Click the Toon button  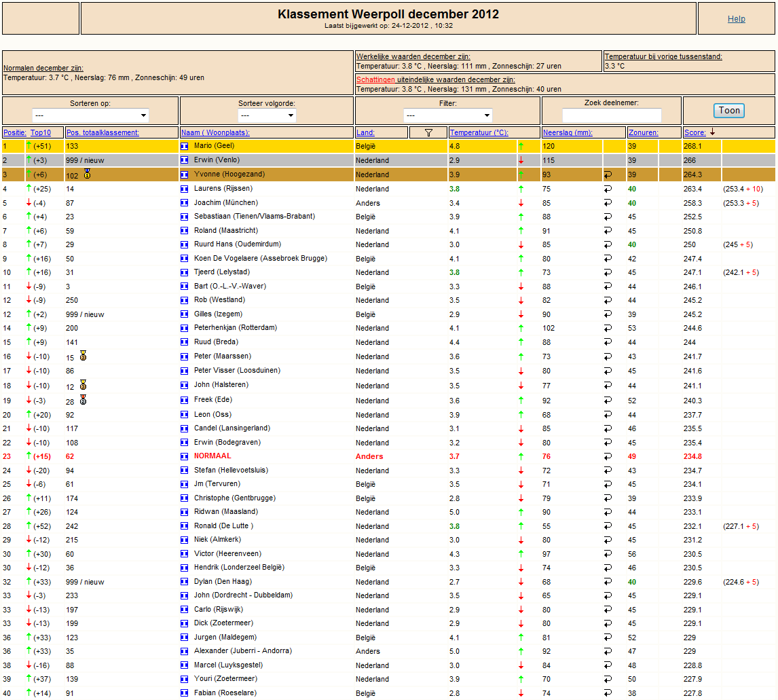click(x=729, y=110)
